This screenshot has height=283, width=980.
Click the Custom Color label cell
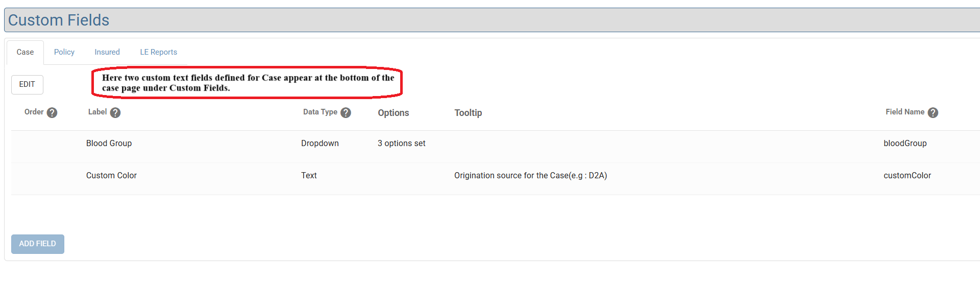tap(111, 176)
